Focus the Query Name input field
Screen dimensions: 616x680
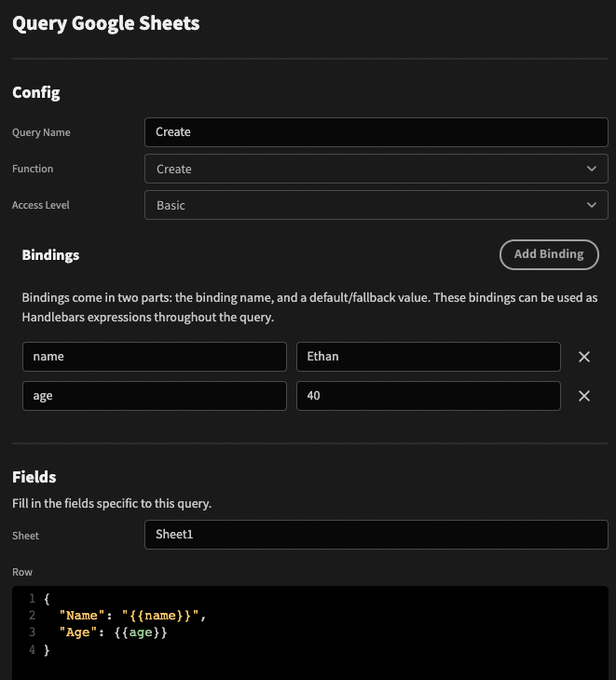376,132
